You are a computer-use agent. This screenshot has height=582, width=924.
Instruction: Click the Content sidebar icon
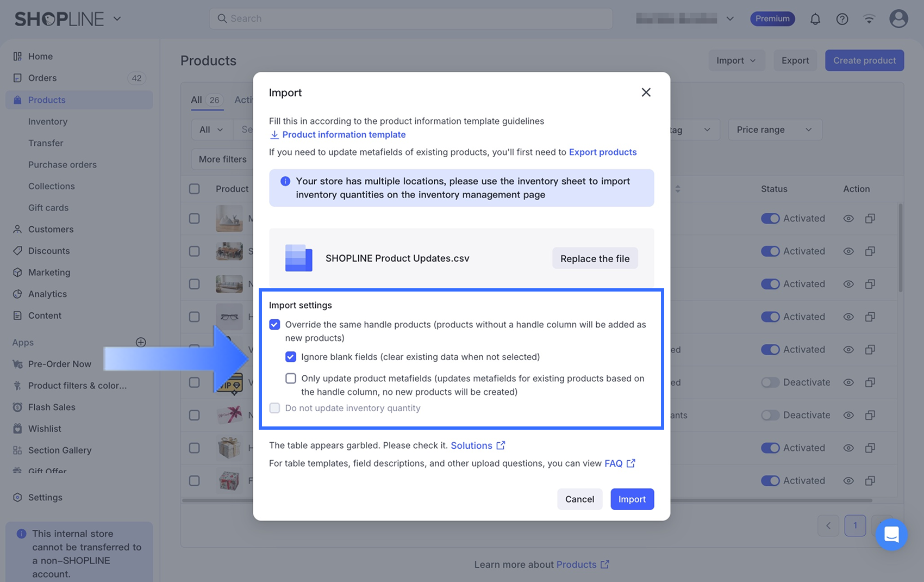pos(17,315)
